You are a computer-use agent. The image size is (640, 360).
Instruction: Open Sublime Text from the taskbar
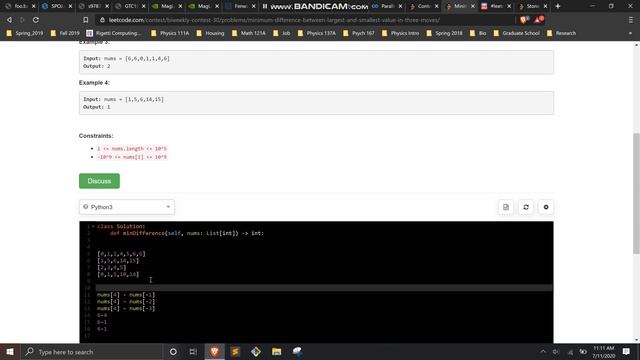(x=235, y=351)
